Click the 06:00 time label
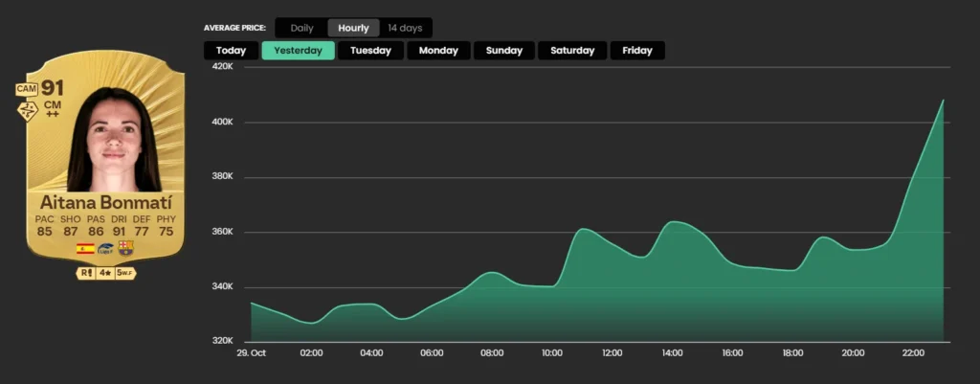Image resolution: width=980 pixels, height=384 pixels. 432,353
